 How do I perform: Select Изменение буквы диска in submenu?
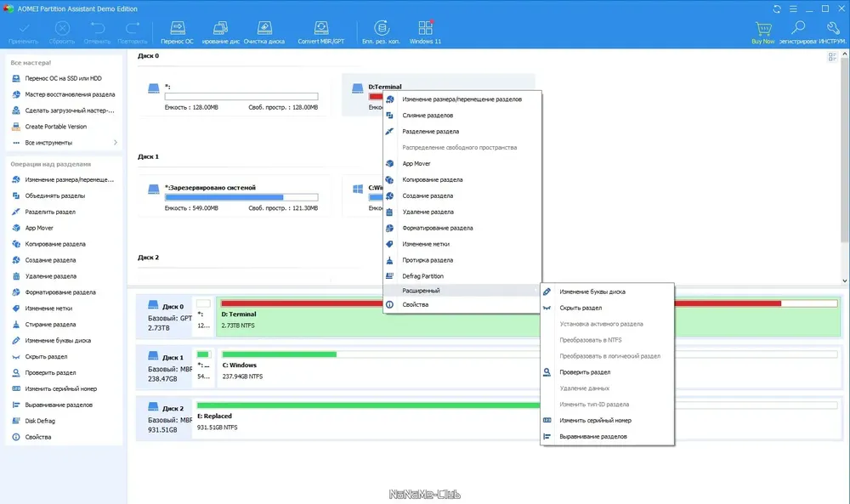click(x=607, y=292)
